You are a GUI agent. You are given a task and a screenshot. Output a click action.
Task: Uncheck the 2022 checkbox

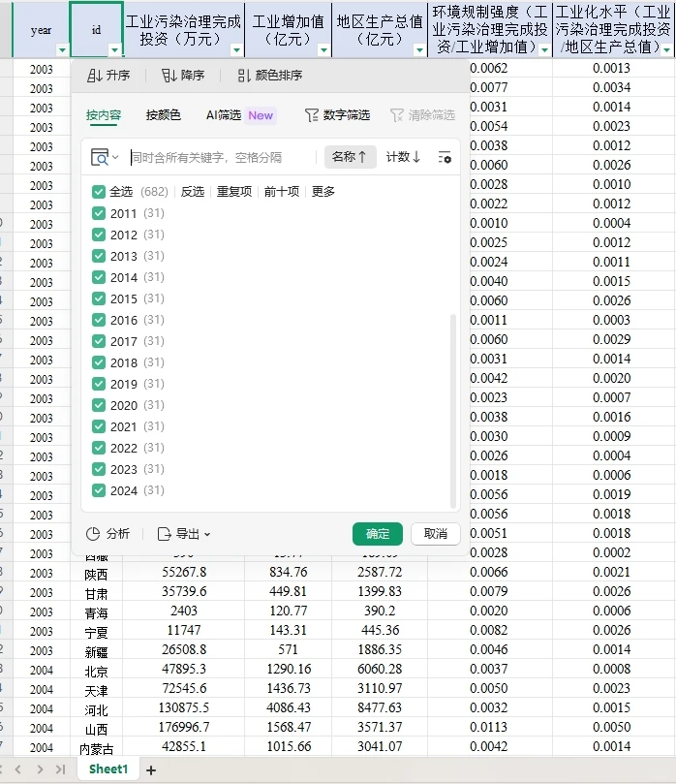pos(99,448)
